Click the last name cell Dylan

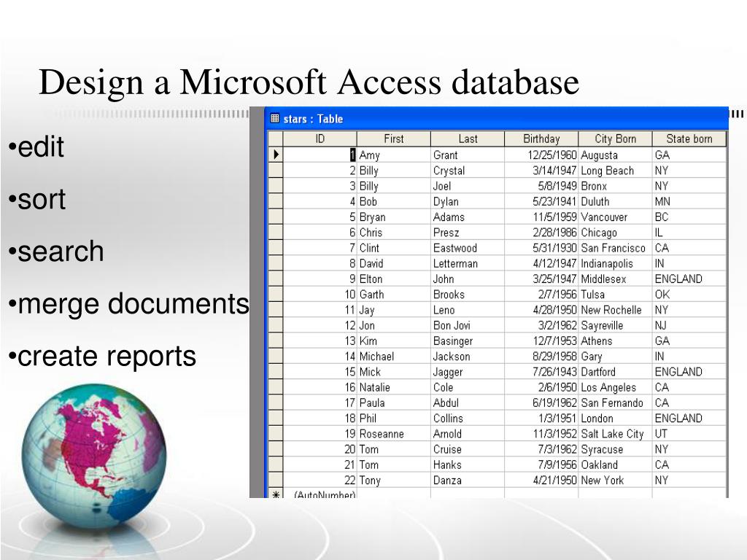tap(468, 201)
